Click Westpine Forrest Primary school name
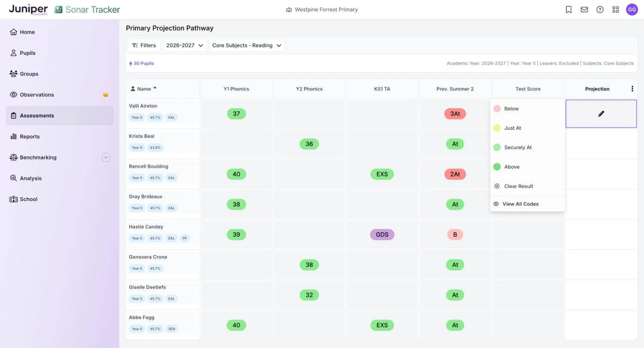 tap(326, 9)
